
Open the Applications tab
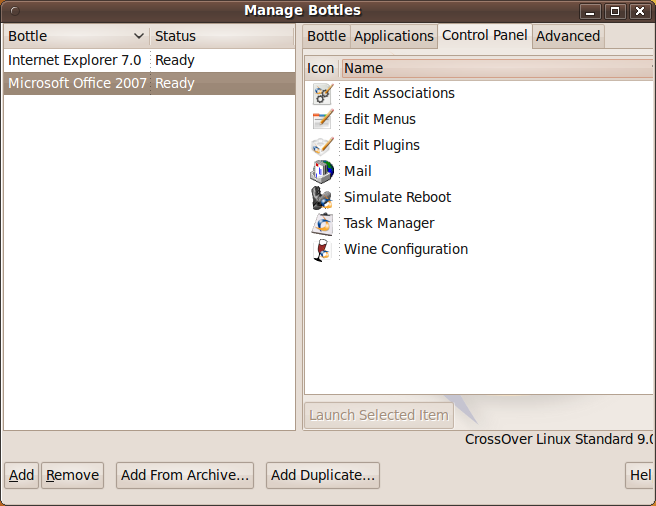coord(394,36)
